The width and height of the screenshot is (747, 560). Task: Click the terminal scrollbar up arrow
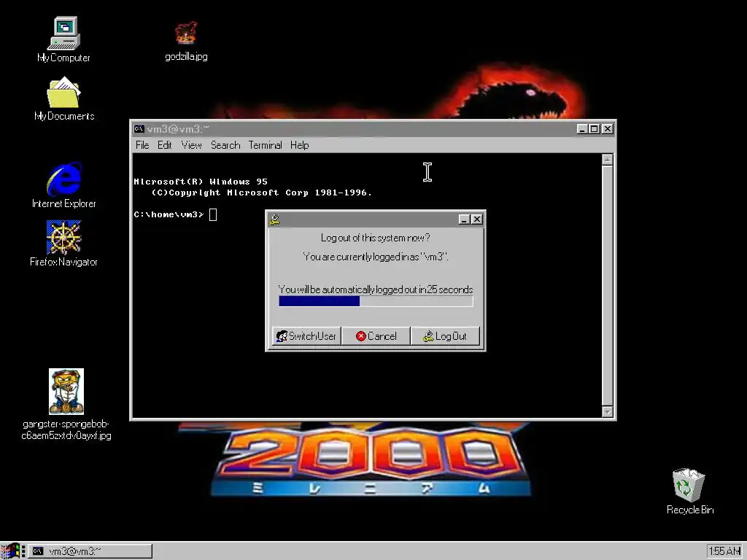click(x=607, y=160)
